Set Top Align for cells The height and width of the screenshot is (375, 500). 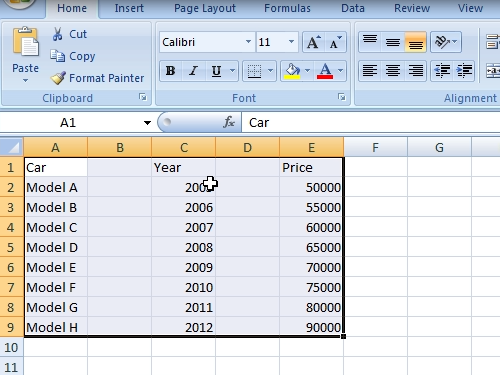coord(370,42)
